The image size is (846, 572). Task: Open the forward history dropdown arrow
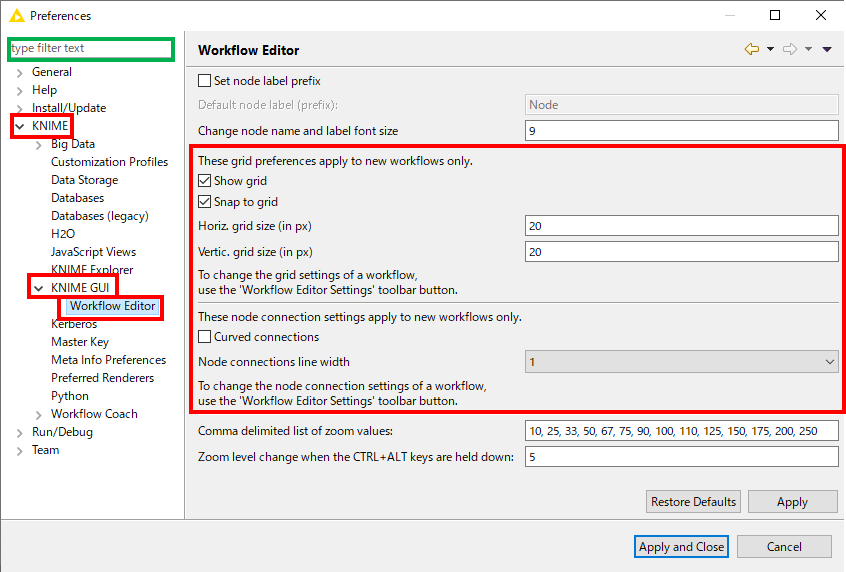pos(808,49)
